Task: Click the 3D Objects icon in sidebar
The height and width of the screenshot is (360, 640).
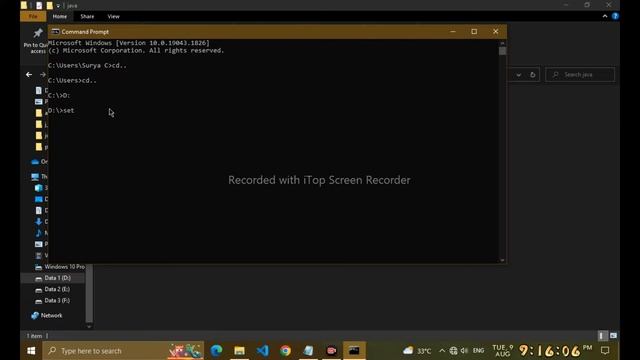Action: [38, 188]
